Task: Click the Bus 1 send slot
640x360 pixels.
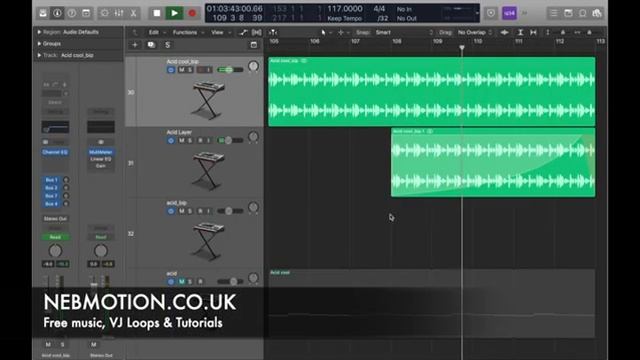Action: (x=51, y=180)
